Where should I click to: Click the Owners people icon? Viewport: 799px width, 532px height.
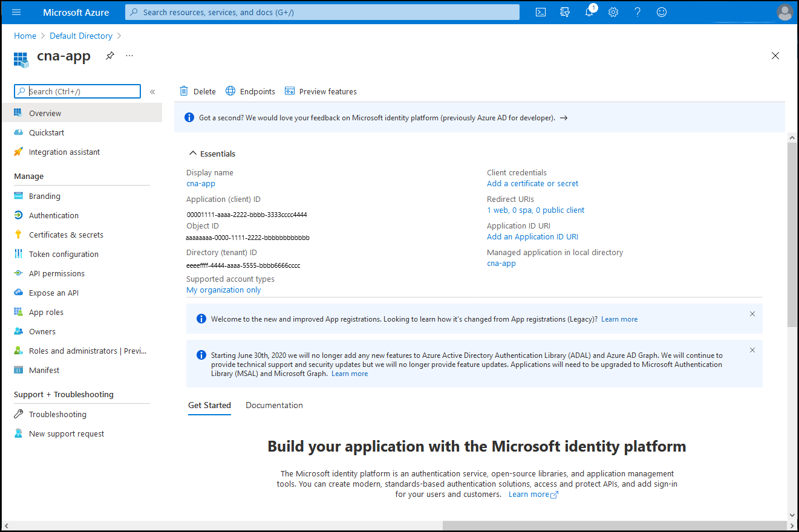pos(18,331)
